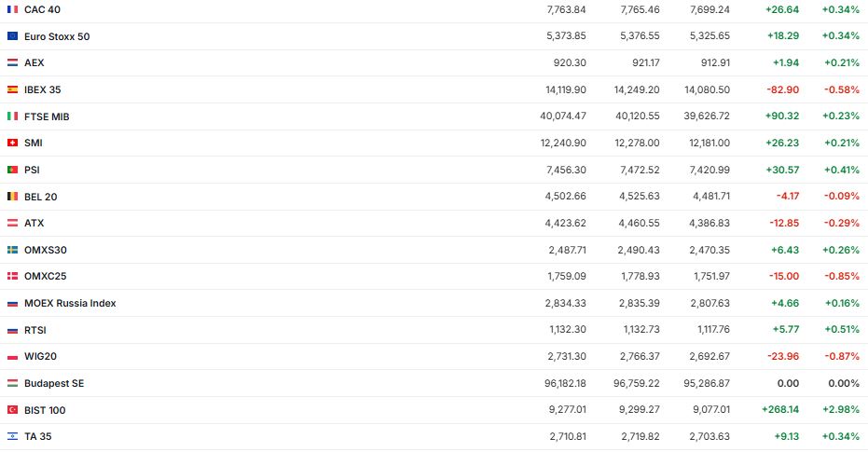Click the BIST 100 change percentage +2.98%
This screenshot has height=452, width=868.
pos(840,410)
